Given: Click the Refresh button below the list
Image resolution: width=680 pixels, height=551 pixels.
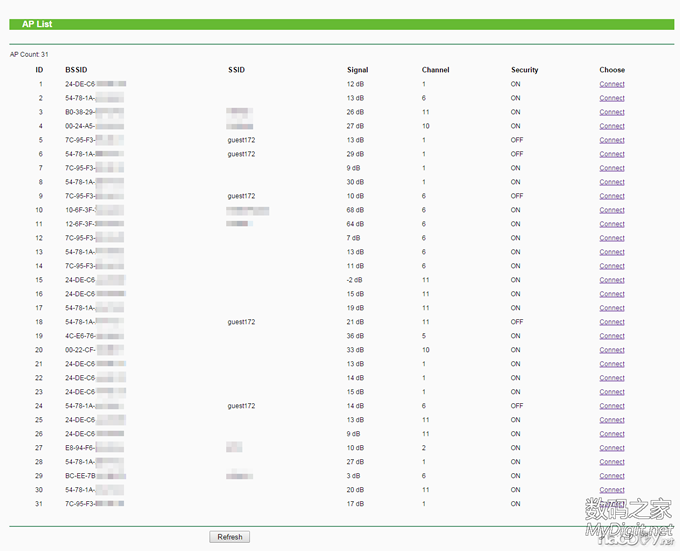Looking at the screenshot, I should 229,537.
